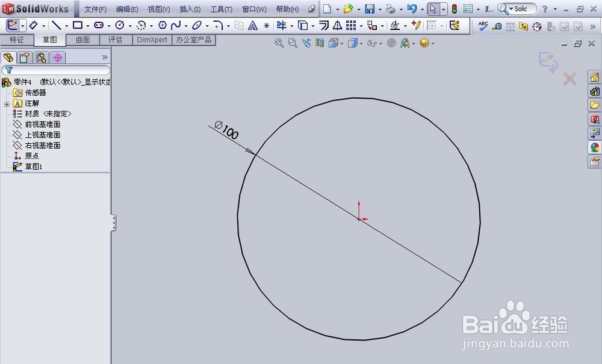The height and width of the screenshot is (364, 602).
Task: Open the 窗口(W) menu
Action: pos(254,9)
